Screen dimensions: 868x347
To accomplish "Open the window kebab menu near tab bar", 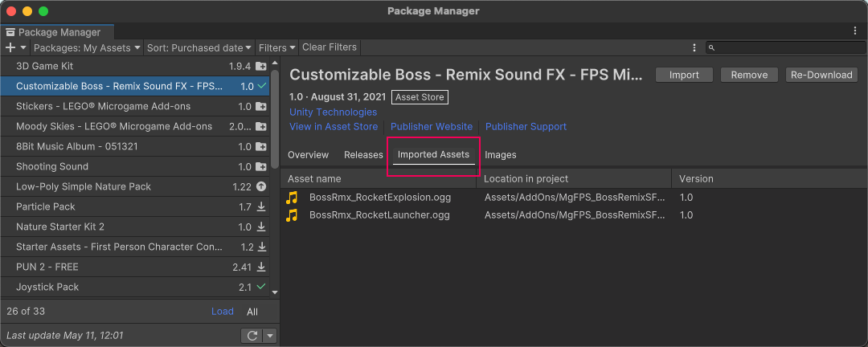I will click(x=855, y=31).
